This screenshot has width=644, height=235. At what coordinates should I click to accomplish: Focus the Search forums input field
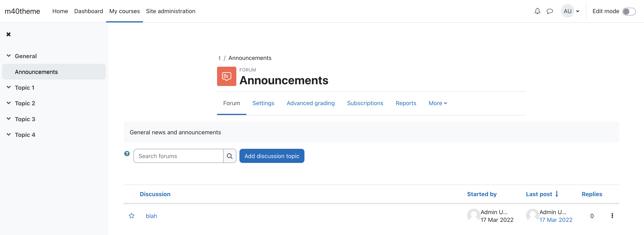[x=178, y=156]
